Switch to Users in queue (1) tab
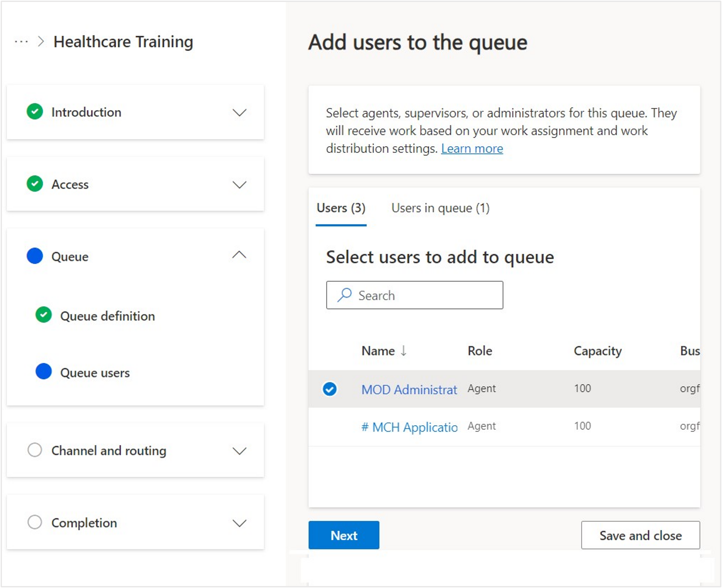The image size is (722, 588). pyautogui.click(x=441, y=208)
